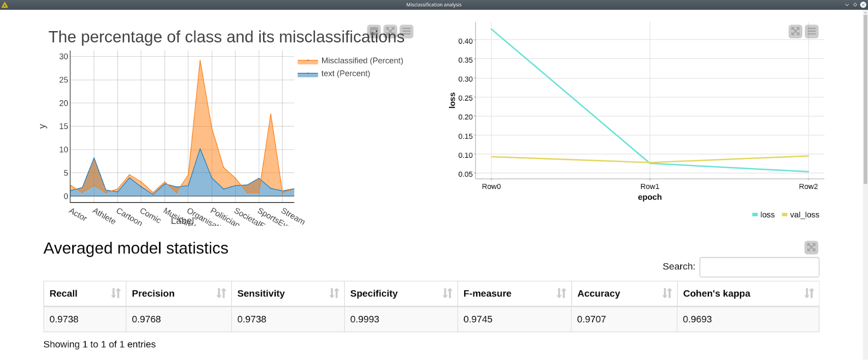
Task: Maximize the Averaged model statistics table view
Action: pyautogui.click(x=811, y=247)
